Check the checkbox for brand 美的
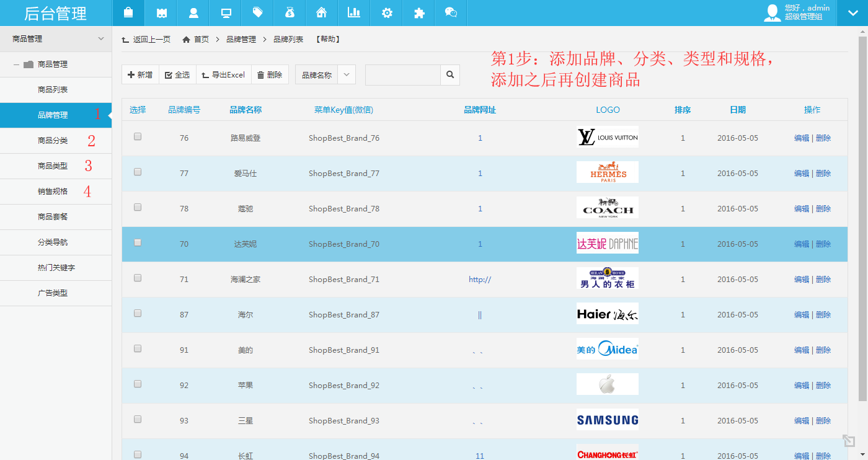 138,348
